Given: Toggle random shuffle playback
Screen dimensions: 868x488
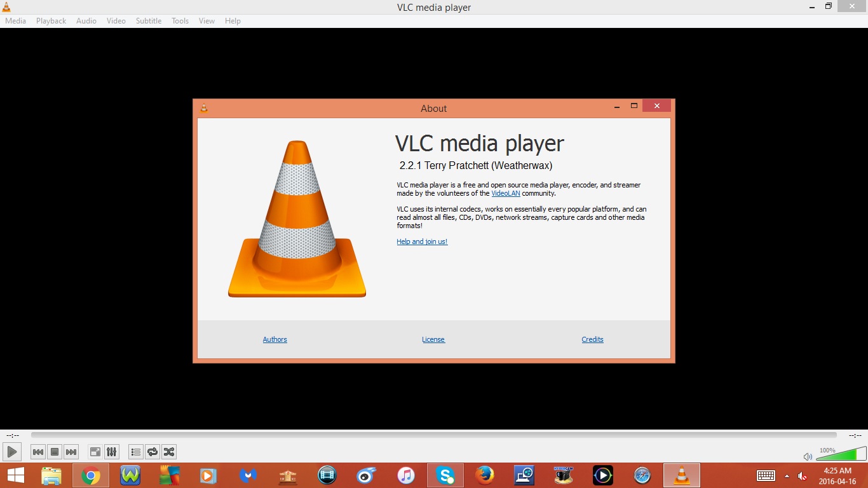Looking at the screenshot, I should pos(169,452).
